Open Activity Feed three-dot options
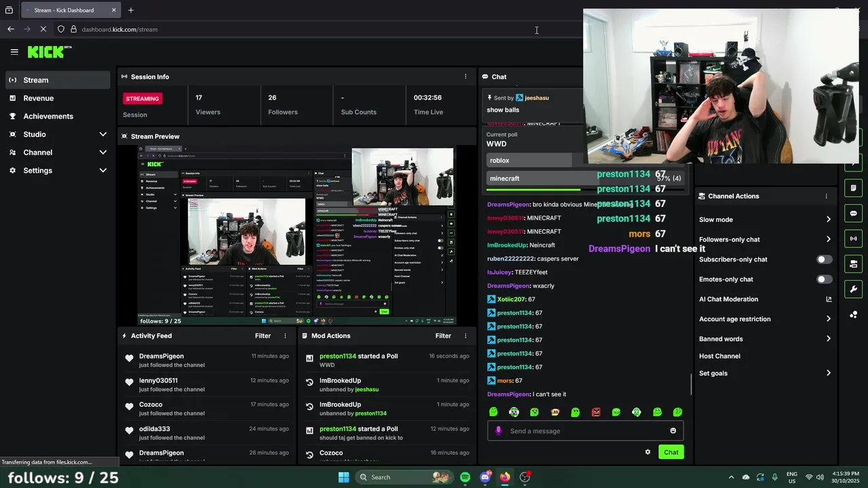The height and width of the screenshot is (488, 868). [x=285, y=335]
